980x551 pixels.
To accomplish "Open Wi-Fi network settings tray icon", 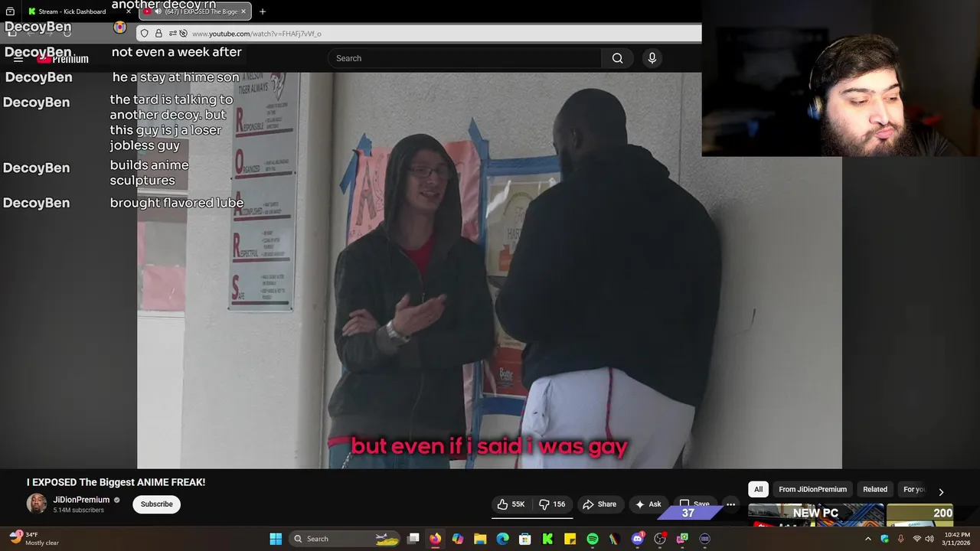I will click(916, 539).
